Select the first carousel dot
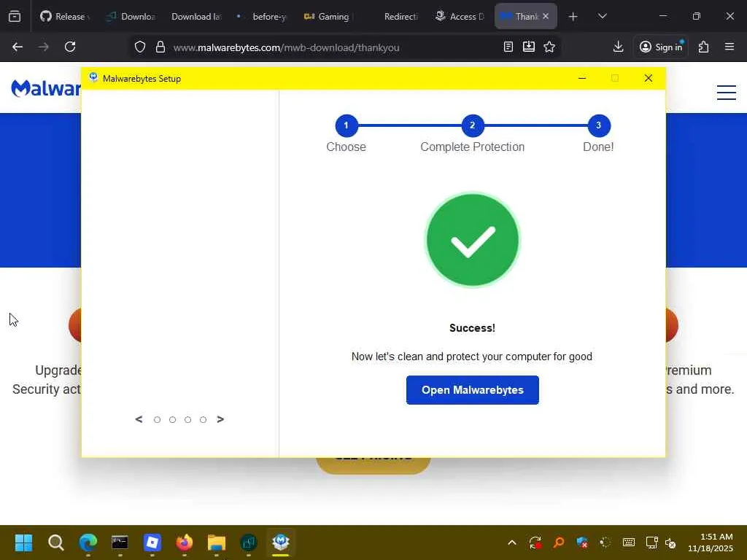The image size is (747, 560). (158, 419)
